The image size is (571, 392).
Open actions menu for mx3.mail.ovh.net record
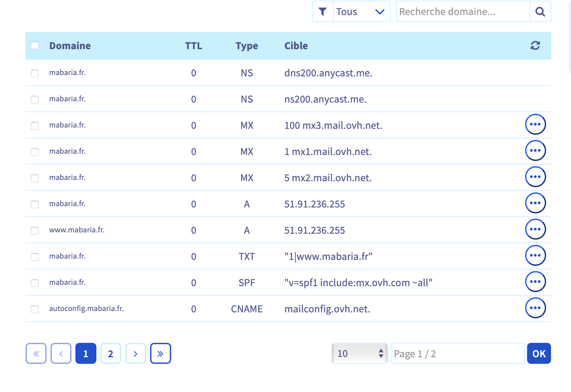pos(535,125)
